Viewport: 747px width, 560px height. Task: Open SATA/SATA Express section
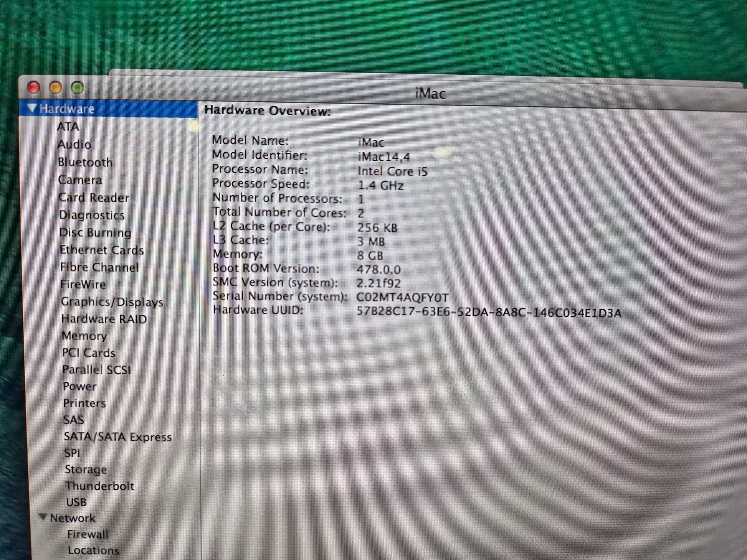pos(117,437)
